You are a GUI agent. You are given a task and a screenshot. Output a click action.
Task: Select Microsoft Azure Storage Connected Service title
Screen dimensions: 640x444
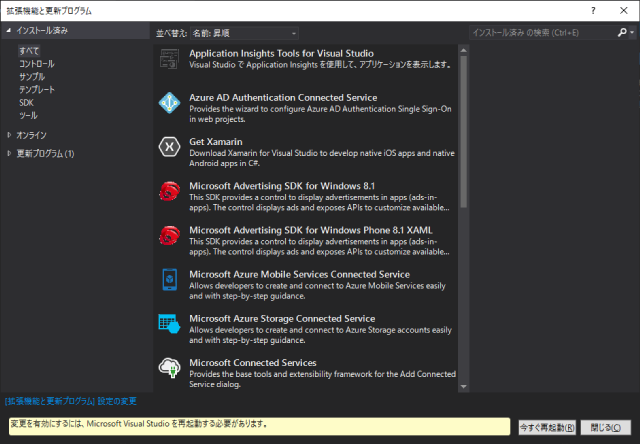point(282,318)
